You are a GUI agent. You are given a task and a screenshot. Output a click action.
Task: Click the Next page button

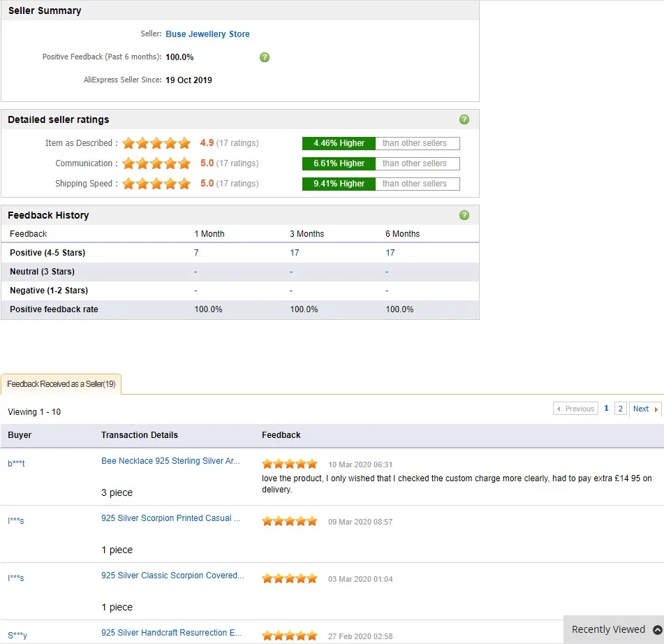coord(645,409)
